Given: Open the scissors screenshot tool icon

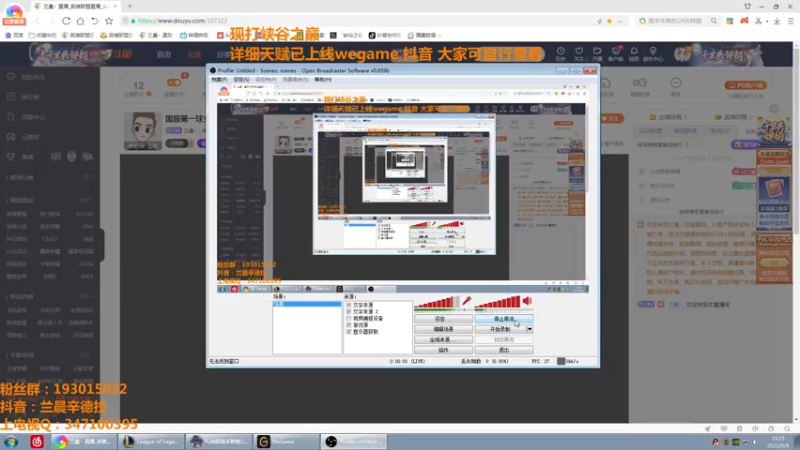Looking at the screenshot, I should [759, 21].
